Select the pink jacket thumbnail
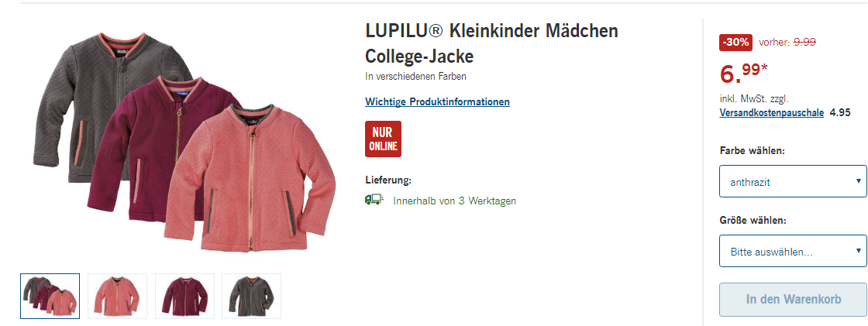The width and height of the screenshot is (868, 326). 117,296
